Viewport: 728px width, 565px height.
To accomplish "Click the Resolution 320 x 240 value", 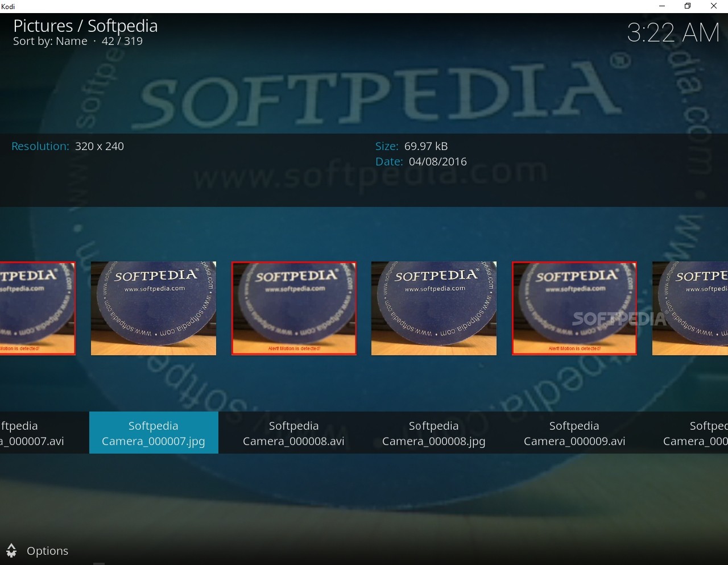I will [100, 146].
